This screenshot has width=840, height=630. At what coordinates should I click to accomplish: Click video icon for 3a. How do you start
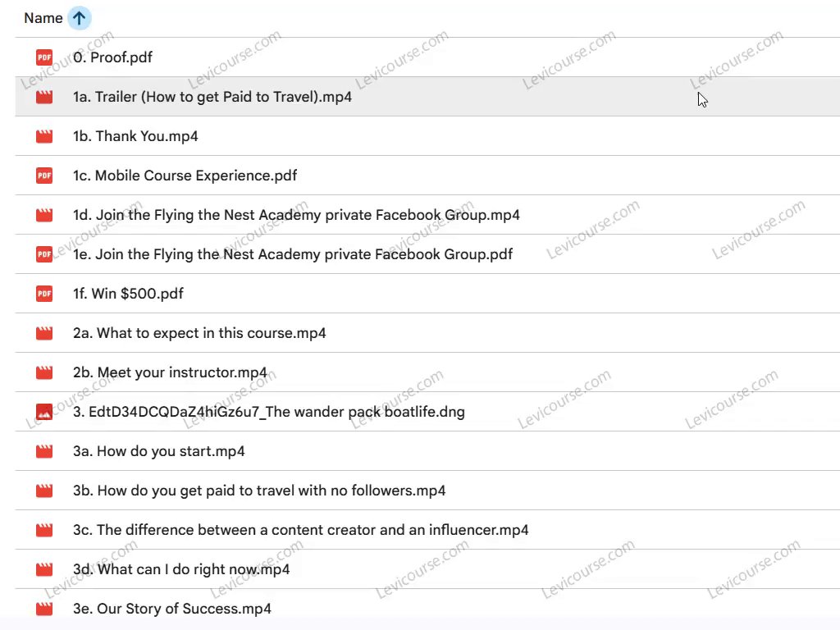coord(44,451)
